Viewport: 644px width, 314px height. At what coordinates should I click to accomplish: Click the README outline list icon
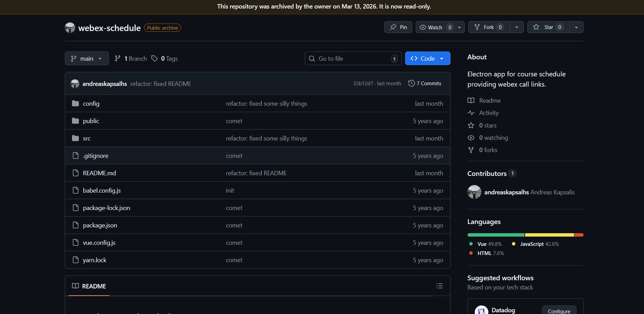point(439,286)
